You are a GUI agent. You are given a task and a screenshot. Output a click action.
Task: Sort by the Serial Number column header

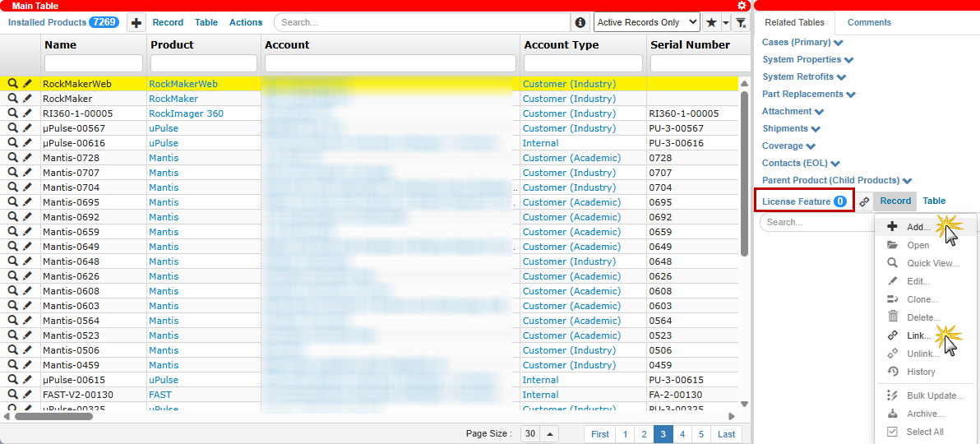click(x=690, y=45)
